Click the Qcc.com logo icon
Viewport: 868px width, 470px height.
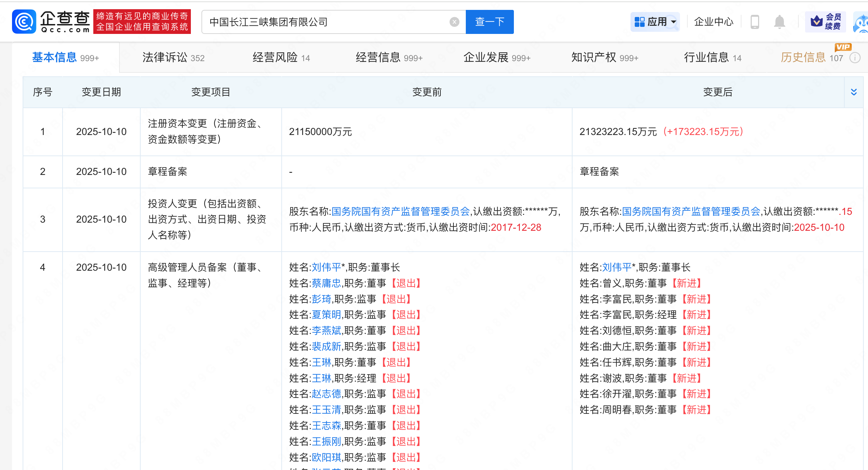point(24,22)
